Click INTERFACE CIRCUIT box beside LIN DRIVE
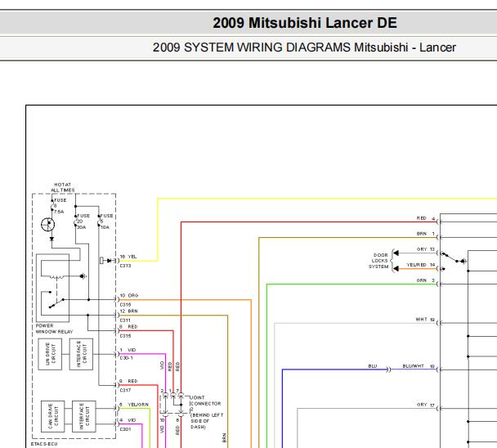The height and width of the screenshot is (448, 497). (x=81, y=354)
